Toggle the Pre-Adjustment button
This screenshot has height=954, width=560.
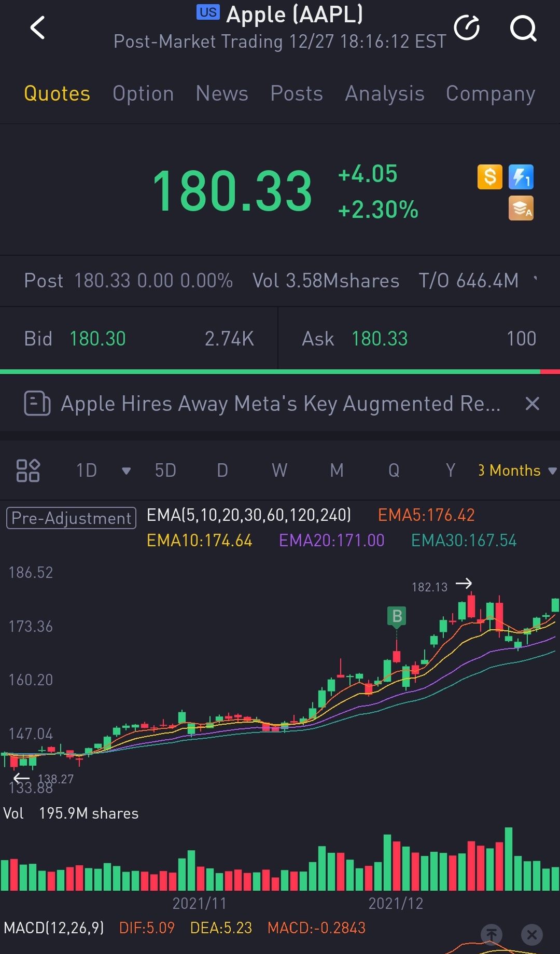[x=71, y=518]
